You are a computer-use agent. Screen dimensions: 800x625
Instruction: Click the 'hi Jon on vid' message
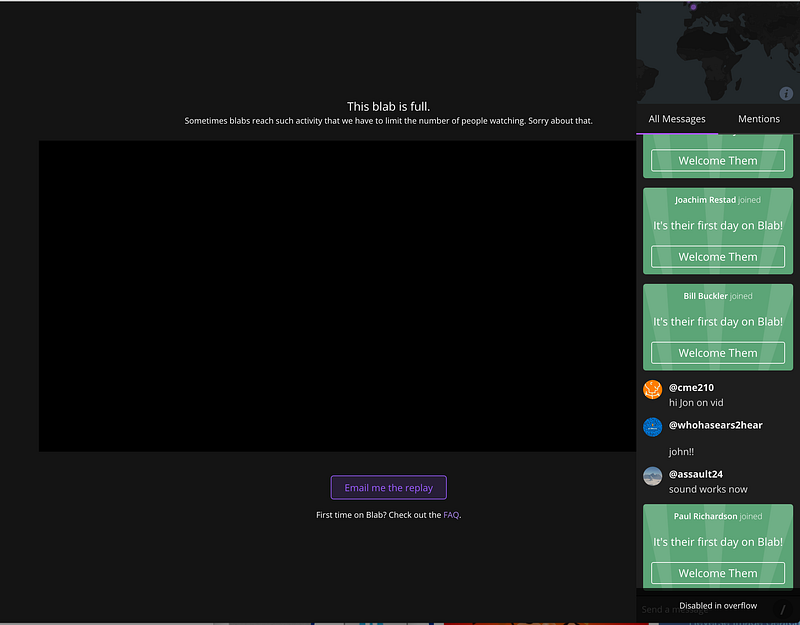[696, 403]
